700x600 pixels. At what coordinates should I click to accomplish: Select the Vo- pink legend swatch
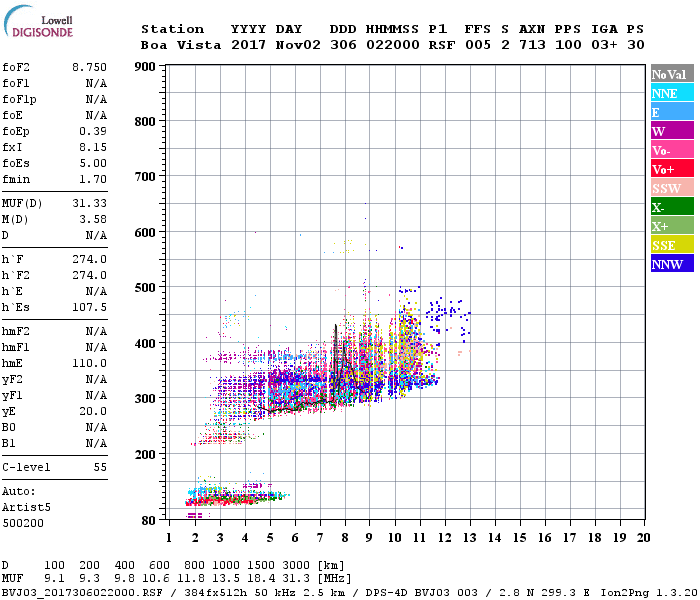point(672,150)
